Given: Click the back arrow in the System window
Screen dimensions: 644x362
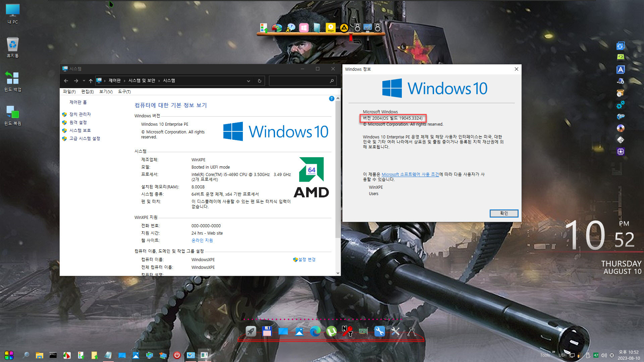Looking at the screenshot, I should tap(66, 81).
